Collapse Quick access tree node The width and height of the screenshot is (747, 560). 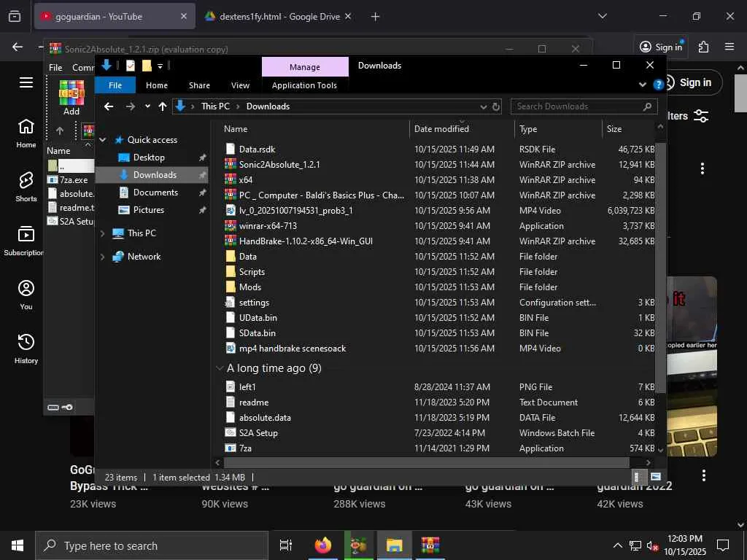pos(102,140)
